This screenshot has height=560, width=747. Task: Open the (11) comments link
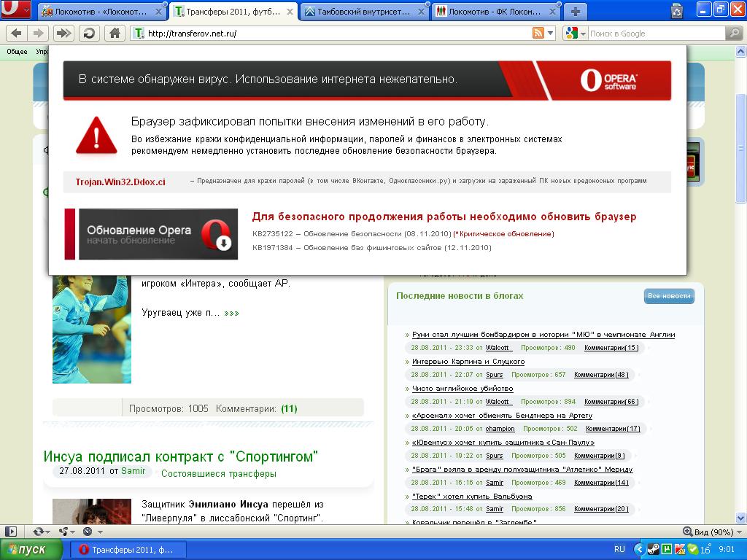pos(289,408)
